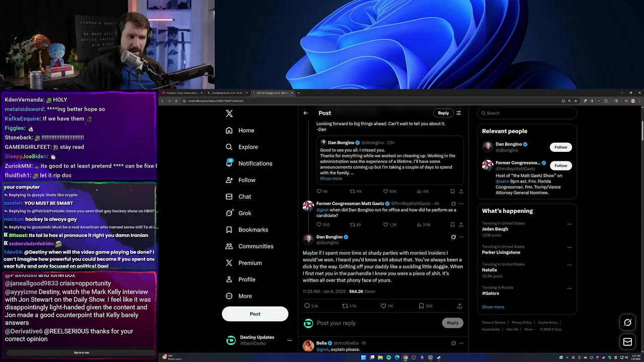Open new browser tab with plus
Screen dimensions: 644x362
(298, 93)
